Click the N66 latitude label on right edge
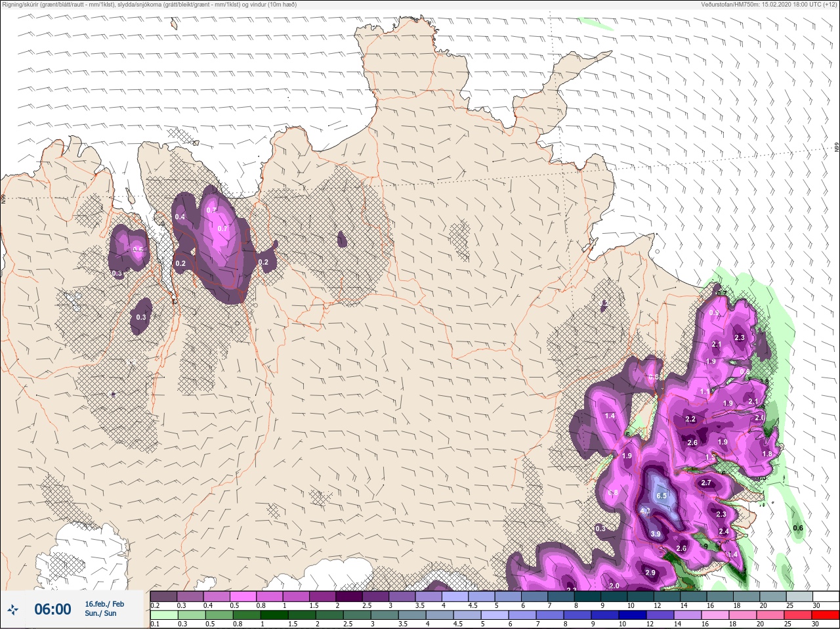840x629 pixels. (837, 148)
